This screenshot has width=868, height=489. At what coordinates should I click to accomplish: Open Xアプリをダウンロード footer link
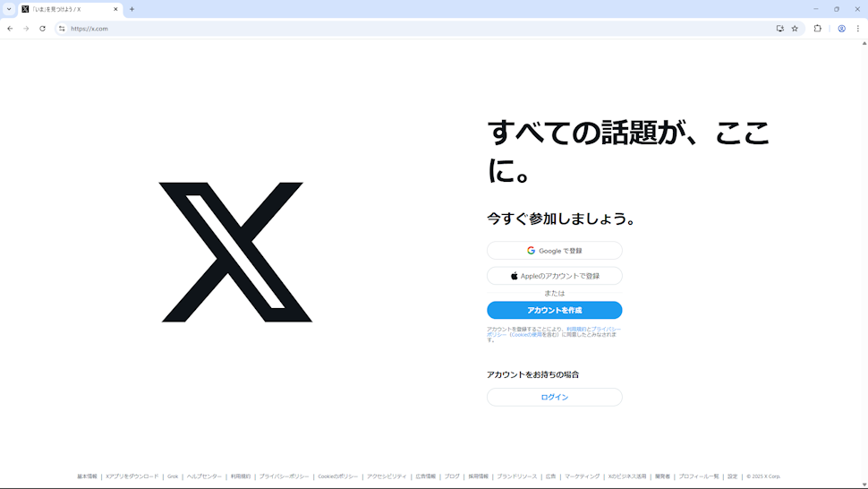[x=132, y=476]
